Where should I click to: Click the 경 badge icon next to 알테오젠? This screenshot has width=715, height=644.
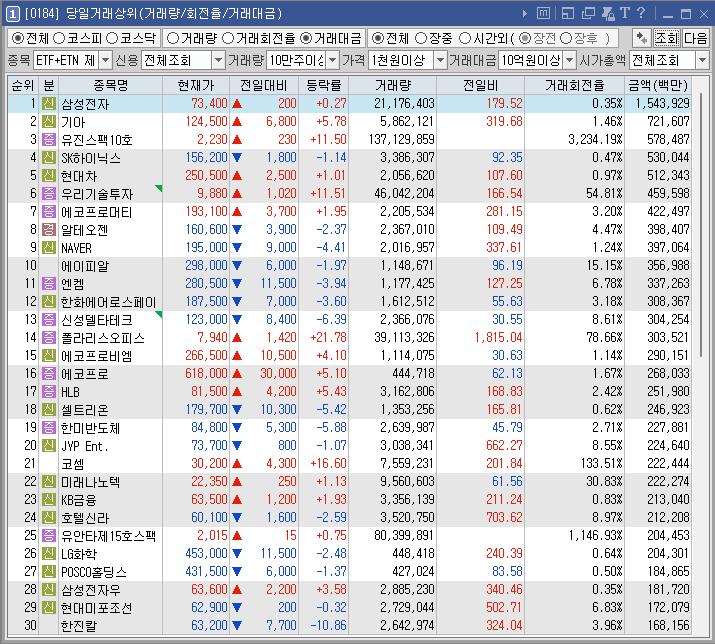49,229
